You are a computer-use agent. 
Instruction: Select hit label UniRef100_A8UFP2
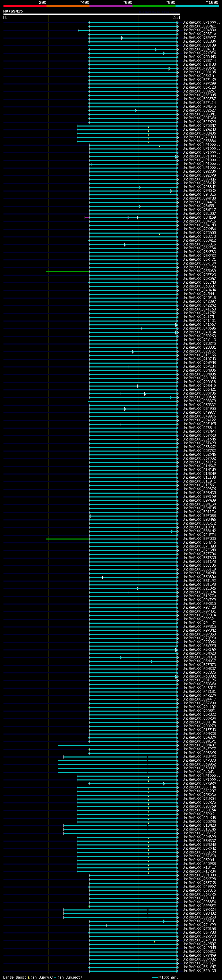coord(199,757)
